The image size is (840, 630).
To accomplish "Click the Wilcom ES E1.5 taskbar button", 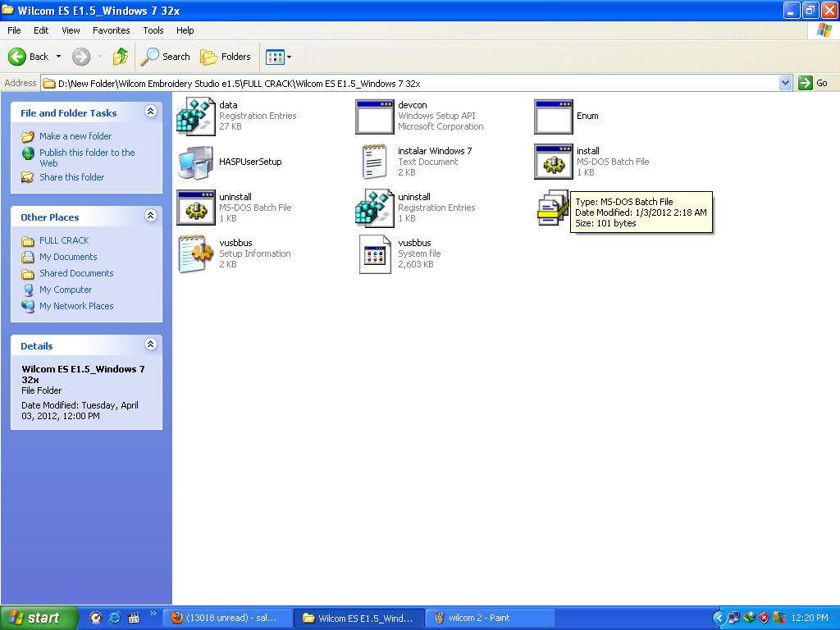I will tap(359, 619).
